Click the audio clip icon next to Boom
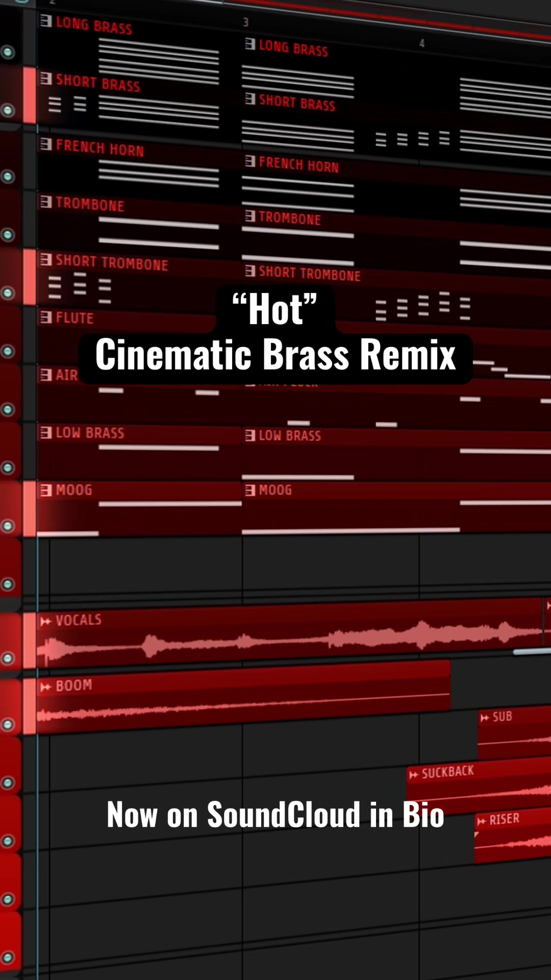The height and width of the screenshot is (980, 551). point(46,687)
